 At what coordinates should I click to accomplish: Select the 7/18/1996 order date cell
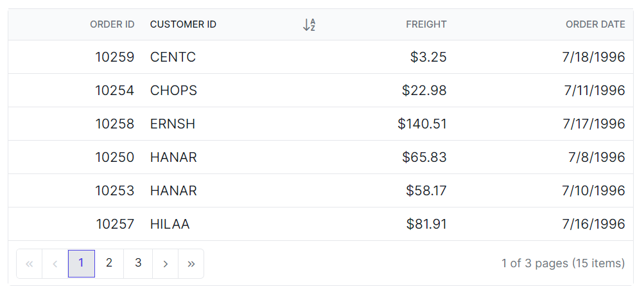click(593, 57)
